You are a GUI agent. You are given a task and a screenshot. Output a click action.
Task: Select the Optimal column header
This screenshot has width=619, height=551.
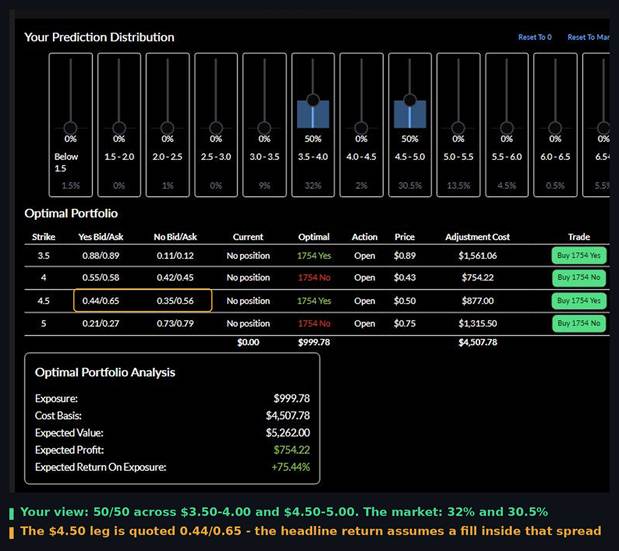[314, 237]
